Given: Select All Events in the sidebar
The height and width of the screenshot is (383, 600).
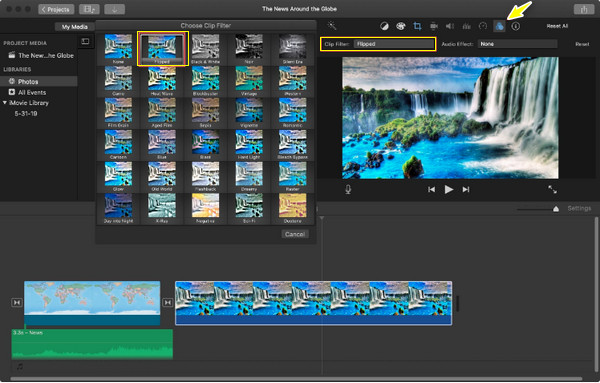Looking at the screenshot, I should click(x=32, y=93).
